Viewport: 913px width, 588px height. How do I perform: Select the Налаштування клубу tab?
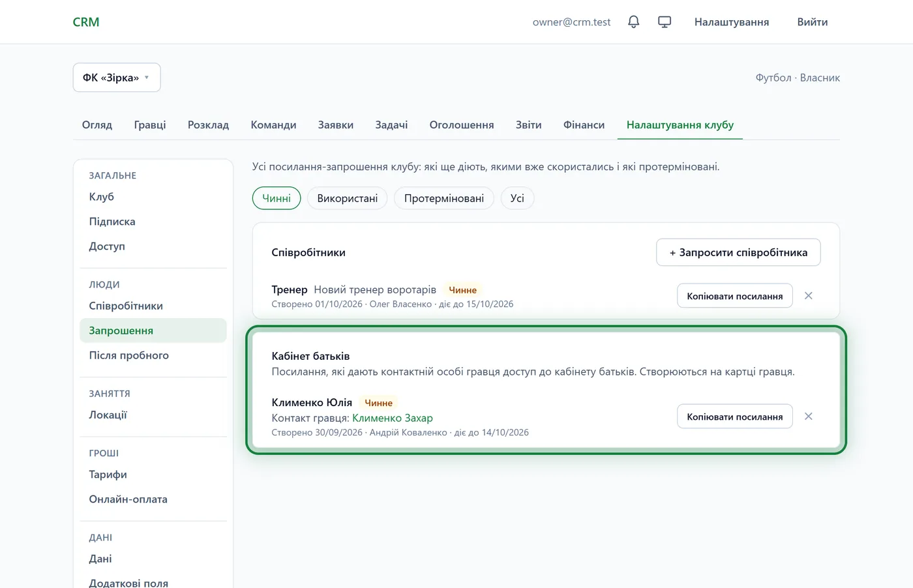[680, 125]
